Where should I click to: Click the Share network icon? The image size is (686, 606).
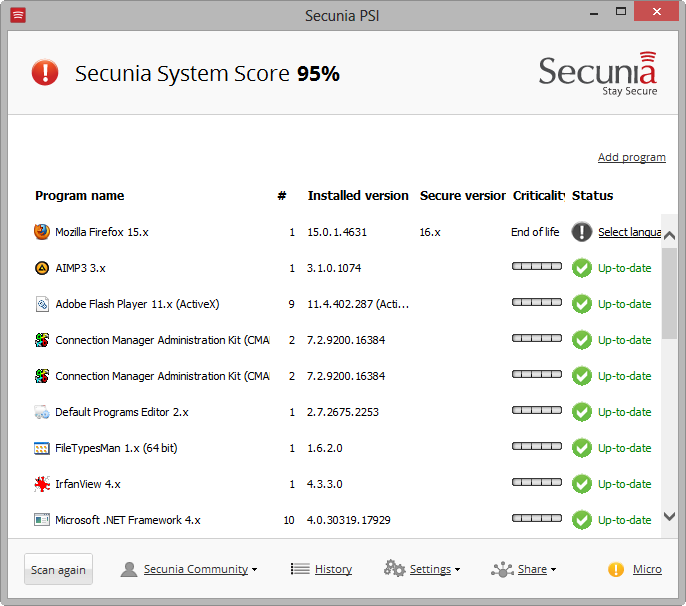click(x=502, y=569)
